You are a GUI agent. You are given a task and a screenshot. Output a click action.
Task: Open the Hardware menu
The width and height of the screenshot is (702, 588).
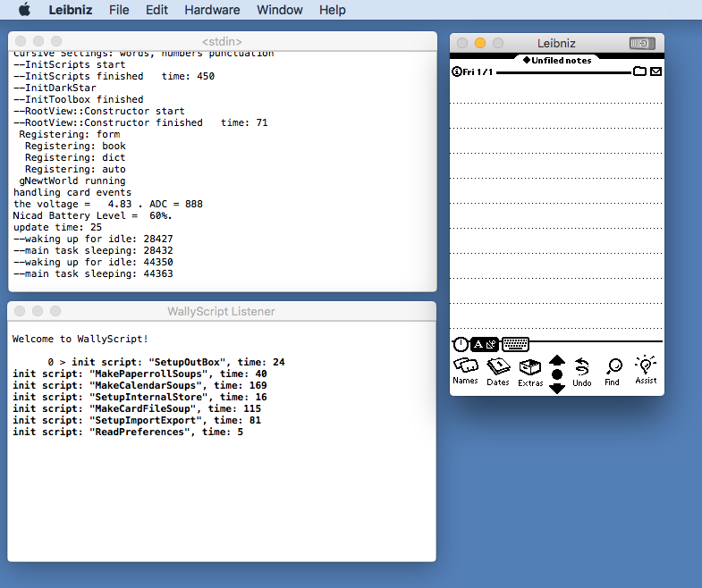(x=212, y=10)
